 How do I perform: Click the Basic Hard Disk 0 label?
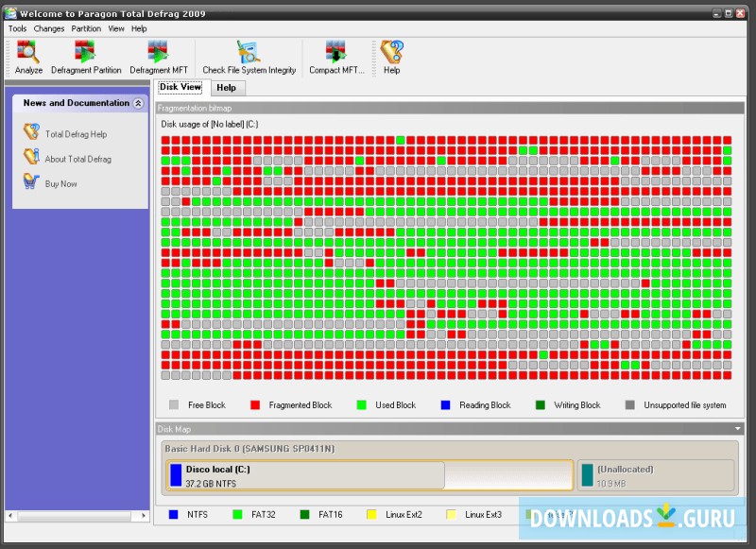pyautogui.click(x=249, y=449)
